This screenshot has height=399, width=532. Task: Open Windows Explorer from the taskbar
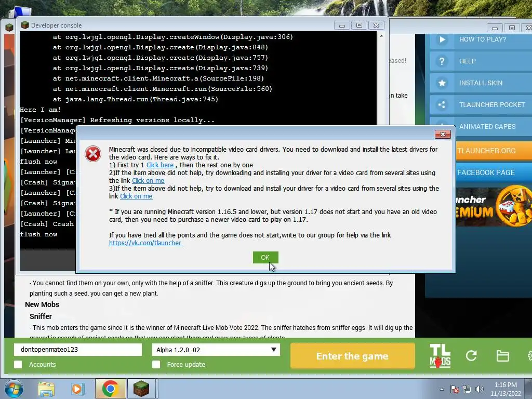click(46, 389)
